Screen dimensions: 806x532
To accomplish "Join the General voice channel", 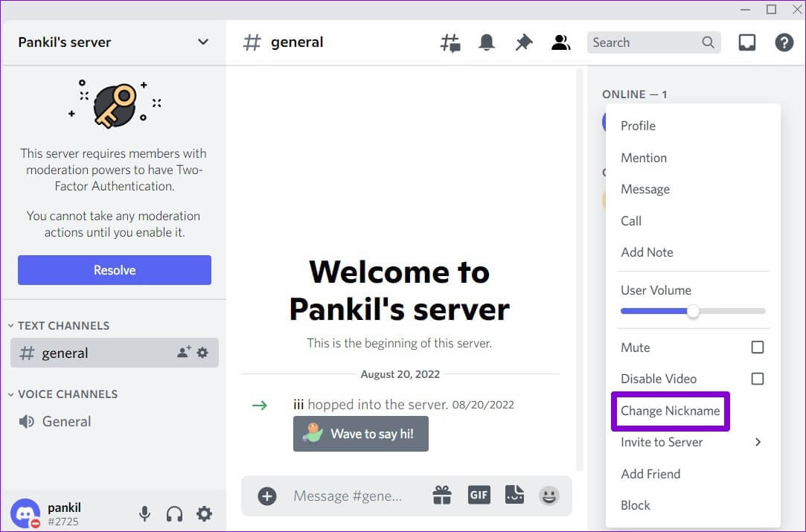I will tap(114, 421).
